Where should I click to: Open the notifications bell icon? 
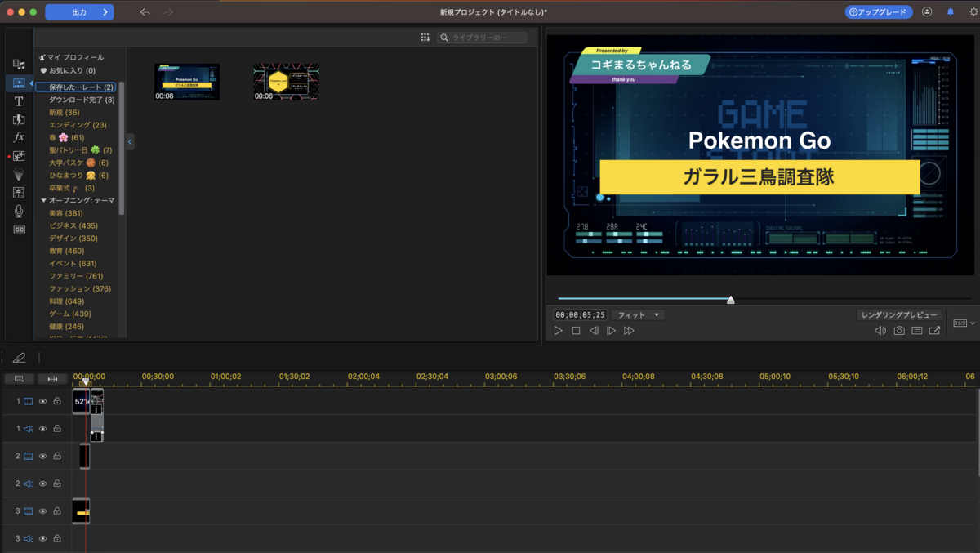(950, 12)
